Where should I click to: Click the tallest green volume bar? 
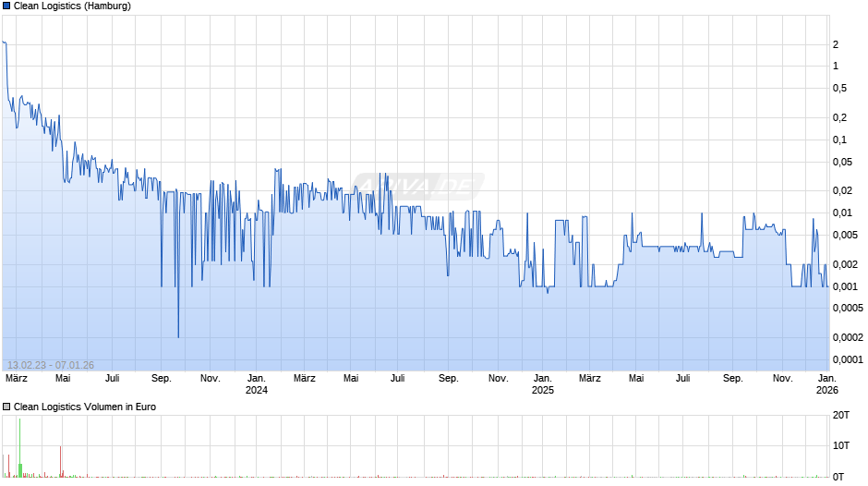coord(20,448)
